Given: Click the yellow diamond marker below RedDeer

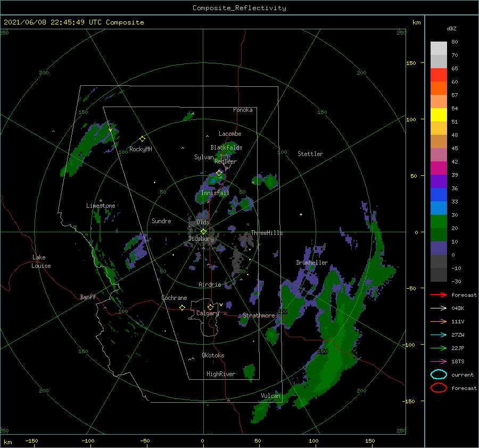Looking at the screenshot, I should (x=219, y=173).
